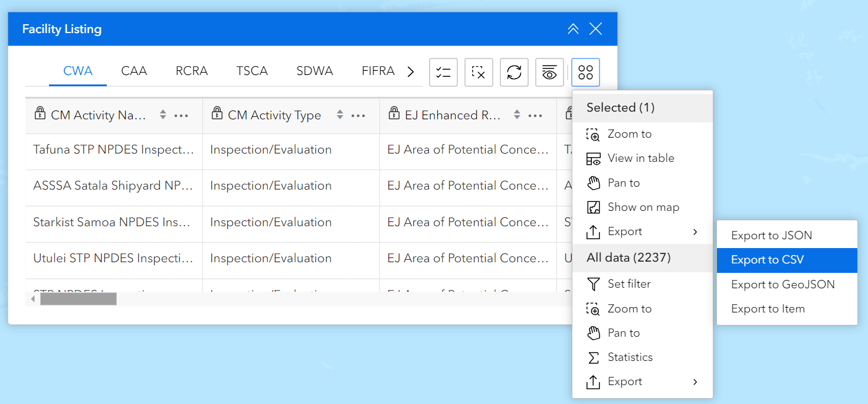Sort the EJ Enhanced column
868x404 pixels.
tap(517, 115)
